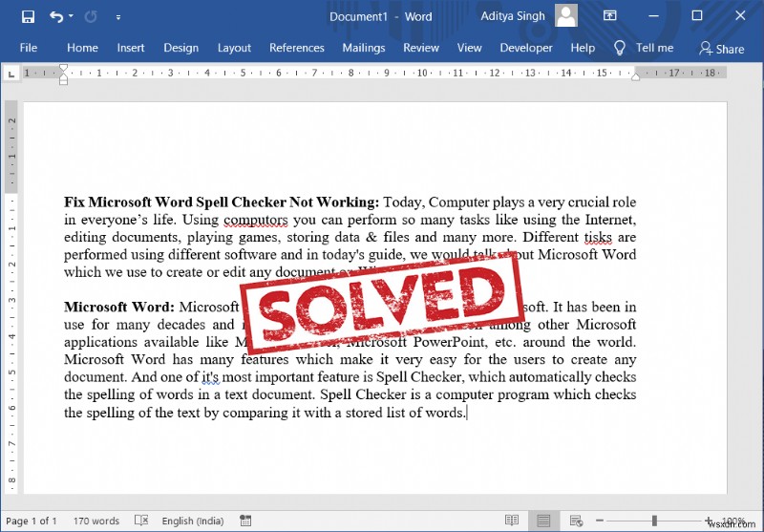Open the File tab
The height and width of the screenshot is (532, 764).
click(x=29, y=48)
